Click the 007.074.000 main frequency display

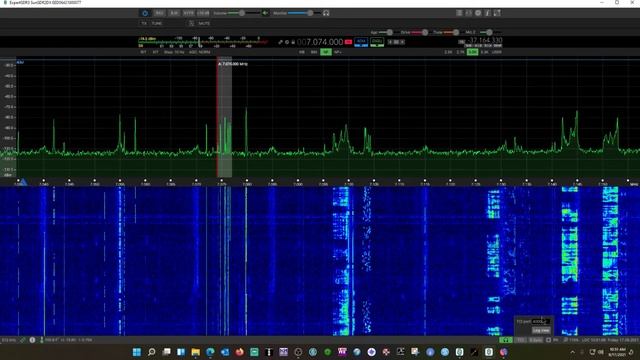320,42
